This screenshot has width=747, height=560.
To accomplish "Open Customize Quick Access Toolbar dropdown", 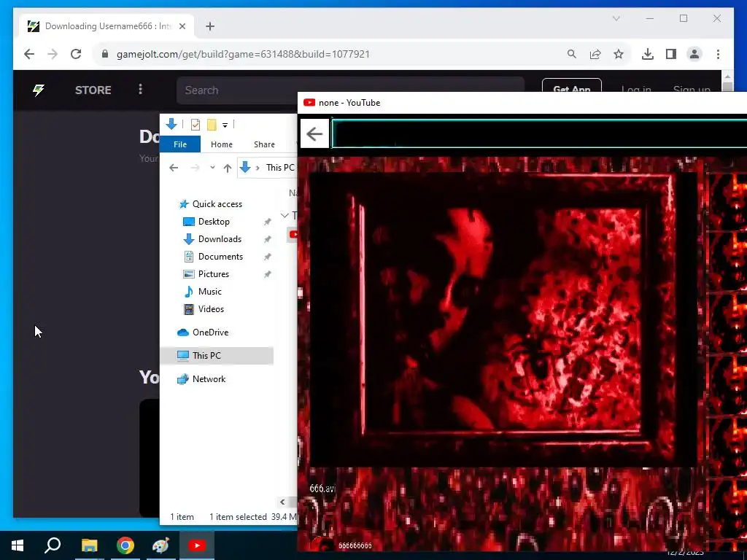I will [225, 125].
